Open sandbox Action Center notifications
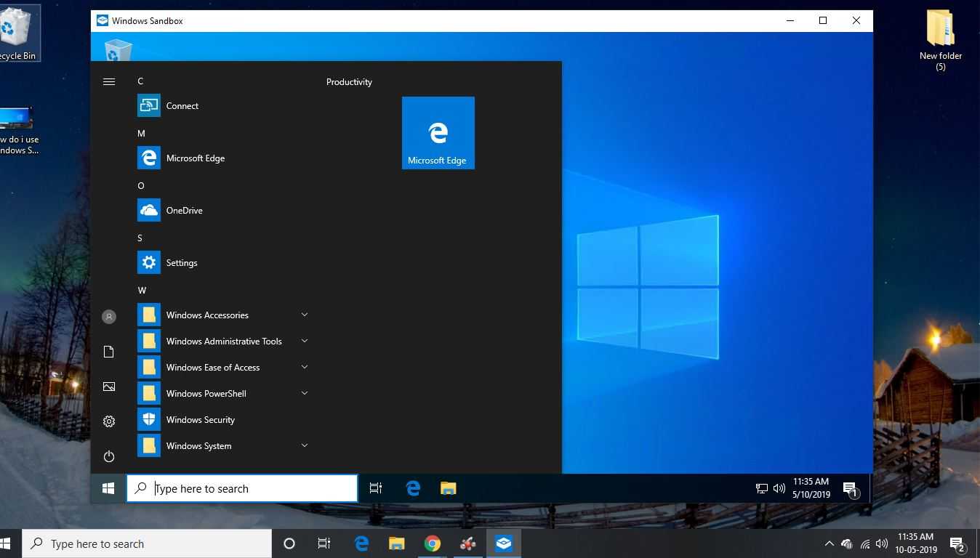The image size is (980, 558). 851,489
